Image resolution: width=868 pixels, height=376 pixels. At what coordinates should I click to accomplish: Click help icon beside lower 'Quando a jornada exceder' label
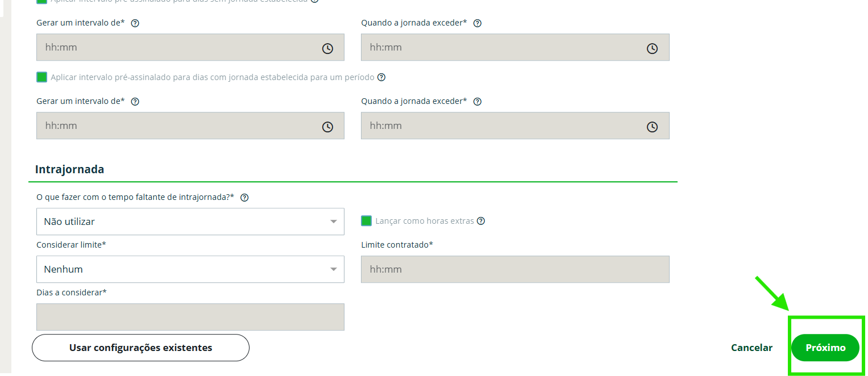(477, 102)
